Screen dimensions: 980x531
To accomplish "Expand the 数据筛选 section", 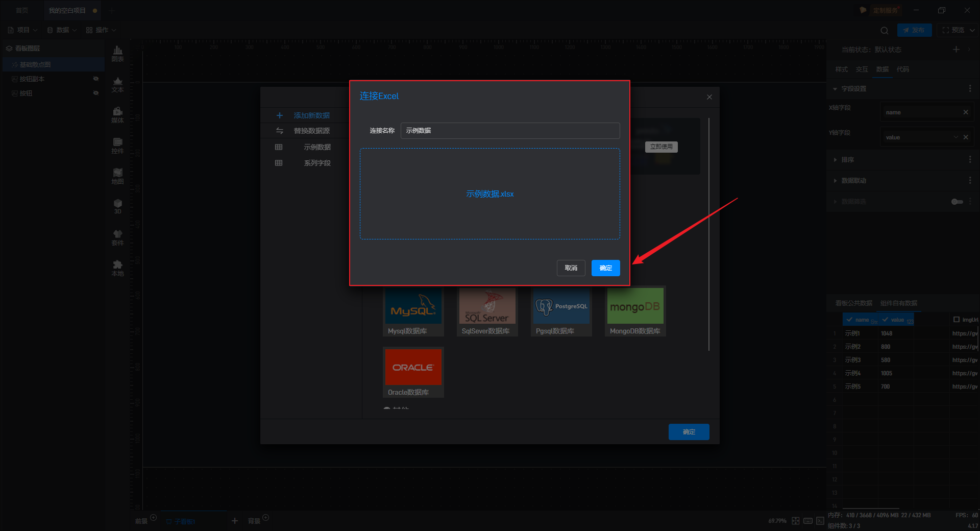I will click(x=835, y=202).
